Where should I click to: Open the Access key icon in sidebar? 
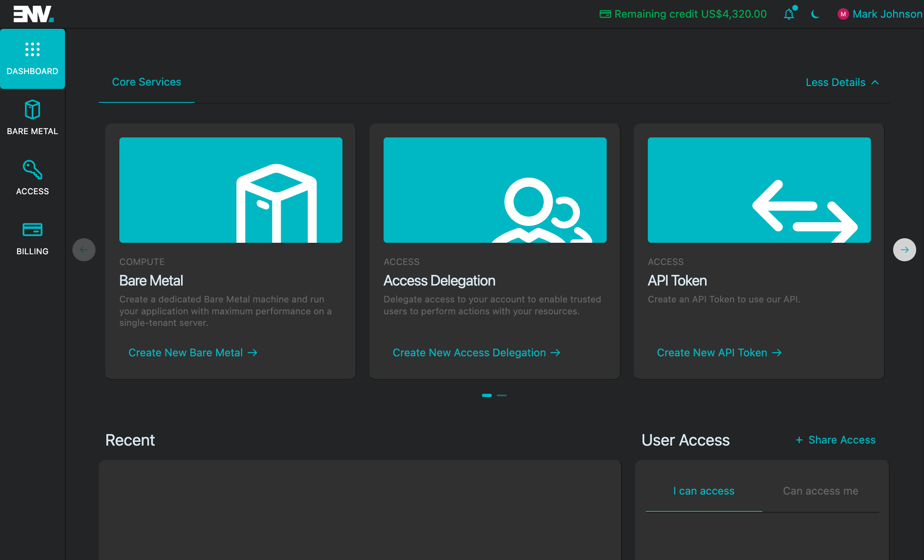(33, 170)
